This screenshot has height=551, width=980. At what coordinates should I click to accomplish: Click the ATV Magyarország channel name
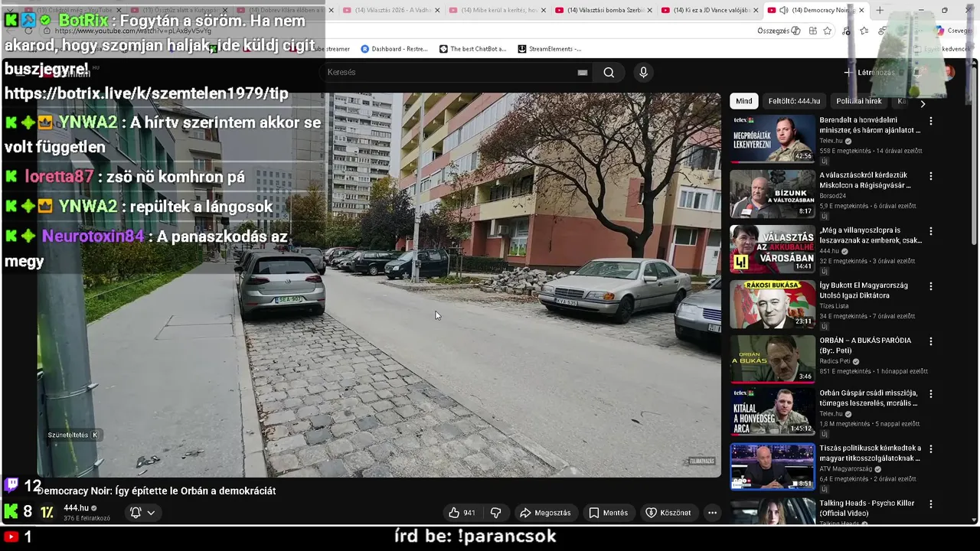click(x=846, y=469)
